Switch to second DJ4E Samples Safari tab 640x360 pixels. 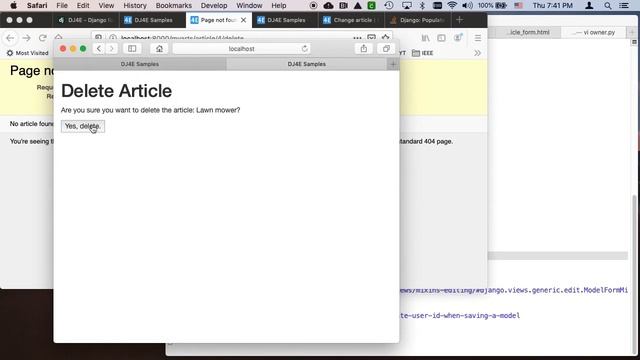tap(307, 64)
